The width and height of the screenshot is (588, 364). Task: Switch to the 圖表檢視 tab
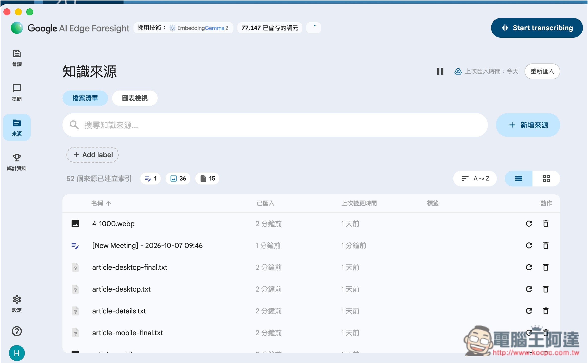click(x=135, y=98)
